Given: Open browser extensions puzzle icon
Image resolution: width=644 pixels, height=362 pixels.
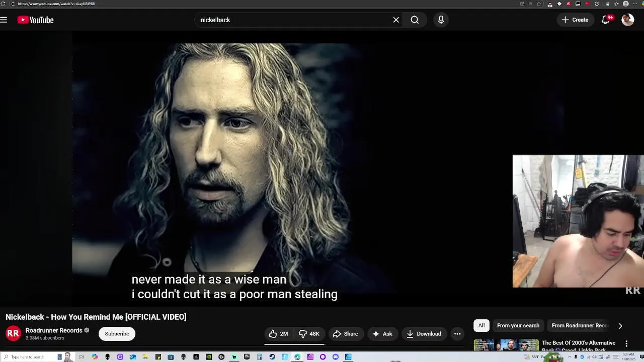Looking at the screenshot, I should 597,4.
